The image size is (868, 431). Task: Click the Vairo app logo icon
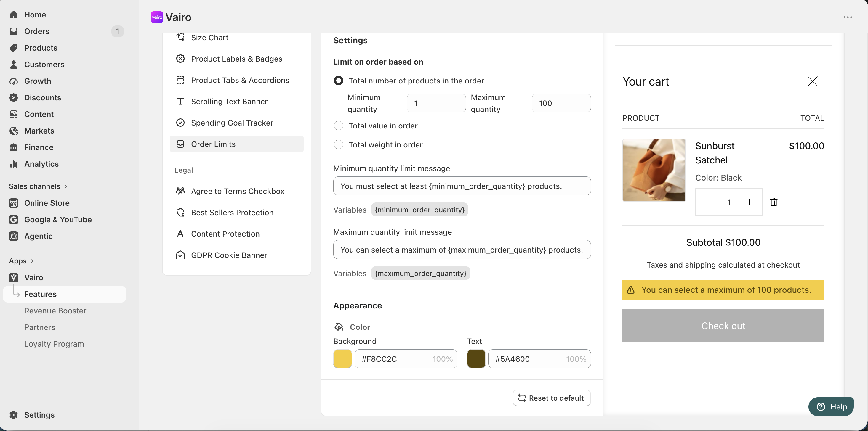tap(157, 17)
